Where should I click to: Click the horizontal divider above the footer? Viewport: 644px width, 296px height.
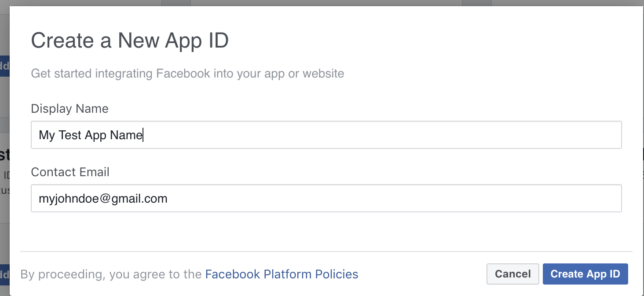tap(326, 252)
